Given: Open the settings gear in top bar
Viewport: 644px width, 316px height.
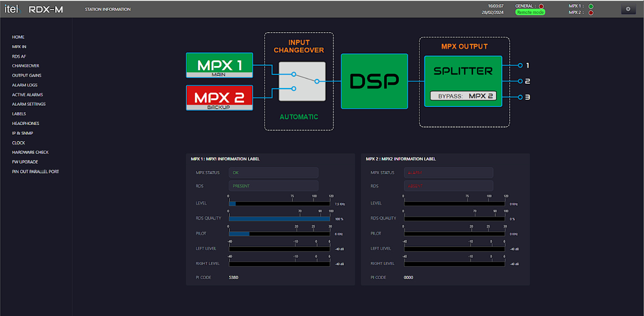Looking at the screenshot, I should (x=628, y=9).
